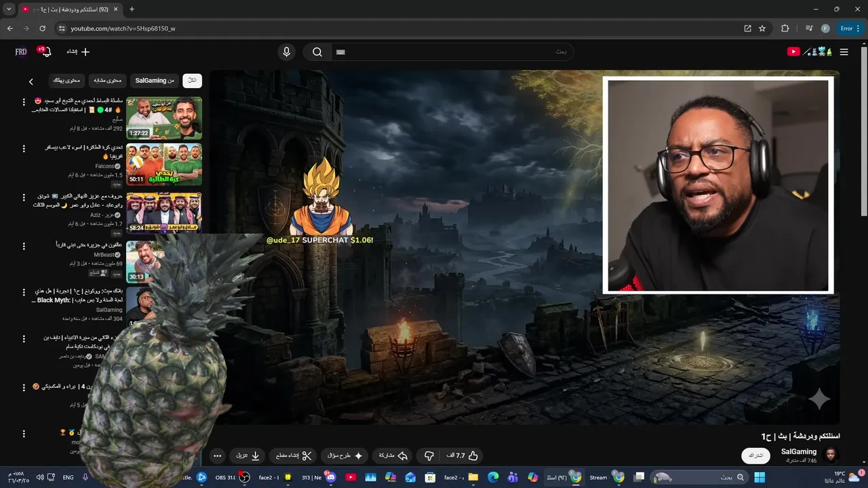Click the MrBeast channel name
The width and height of the screenshot is (868, 488).
[x=104, y=255]
